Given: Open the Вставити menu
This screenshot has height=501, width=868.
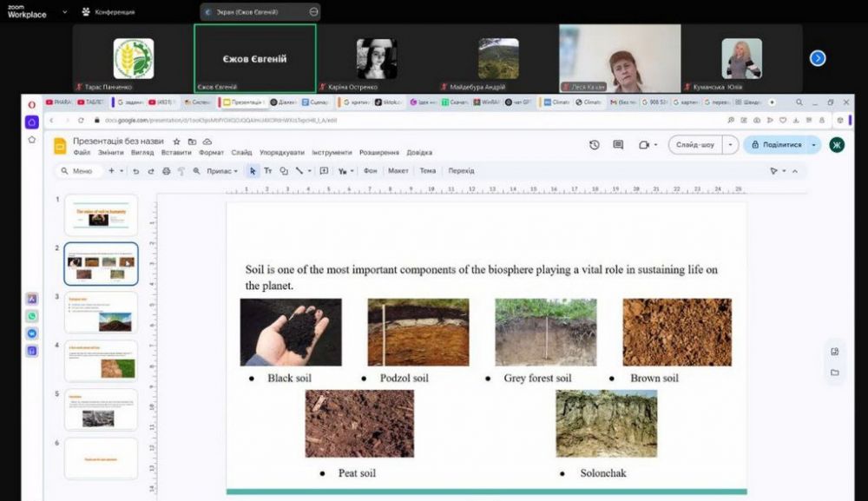Looking at the screenshot, I should [x=176, y=153].
